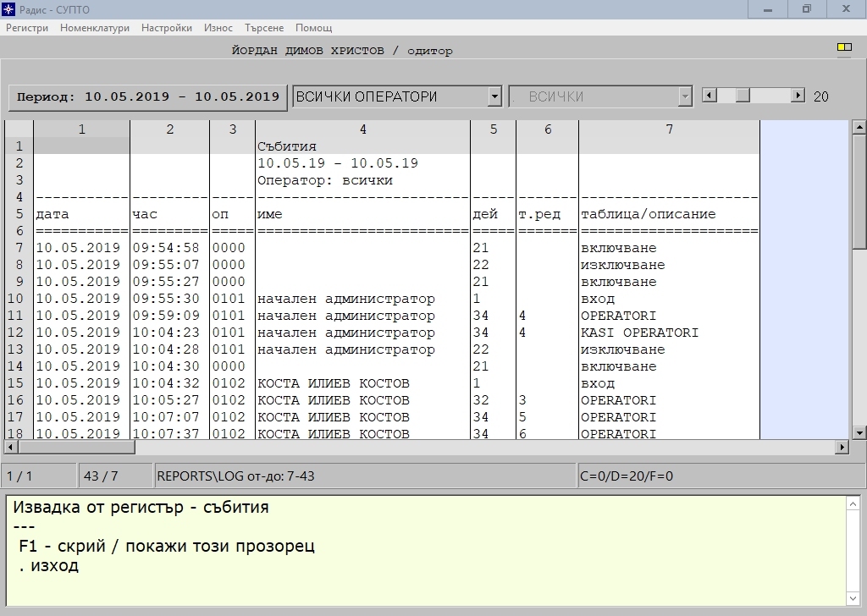This screenshot has height=616, width=867.
Task: Click the slider thumb next to value 20
Action: 743,96
